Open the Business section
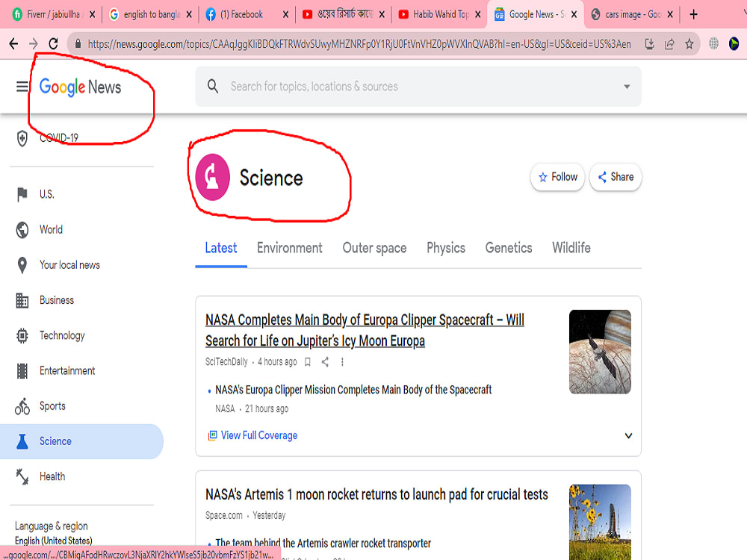This screenshot has height=560, width=747. point(57,300)
